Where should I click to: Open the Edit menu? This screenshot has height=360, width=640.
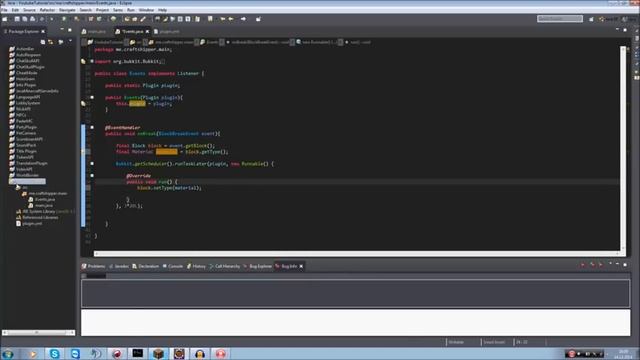(x=15, y=10)
